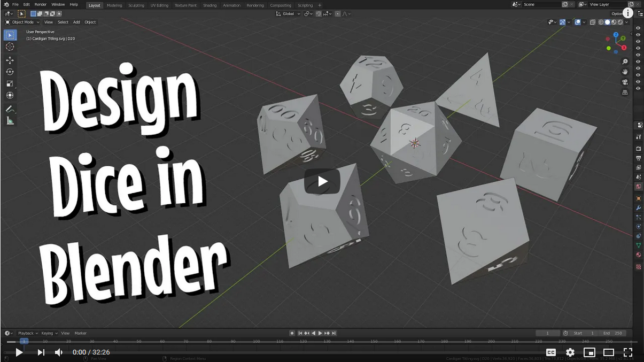
Task: Switch to the Shading workspace tab
Action: point(210,5)
